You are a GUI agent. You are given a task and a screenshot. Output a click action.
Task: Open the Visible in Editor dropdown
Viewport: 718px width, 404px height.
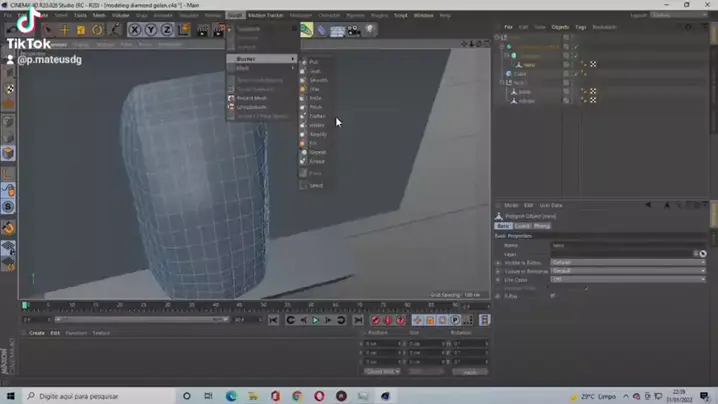click(x=627, y=262)
